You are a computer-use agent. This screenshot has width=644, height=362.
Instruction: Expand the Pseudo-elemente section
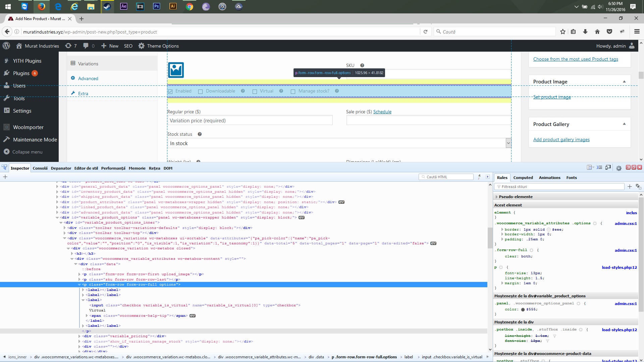(496, 197)
